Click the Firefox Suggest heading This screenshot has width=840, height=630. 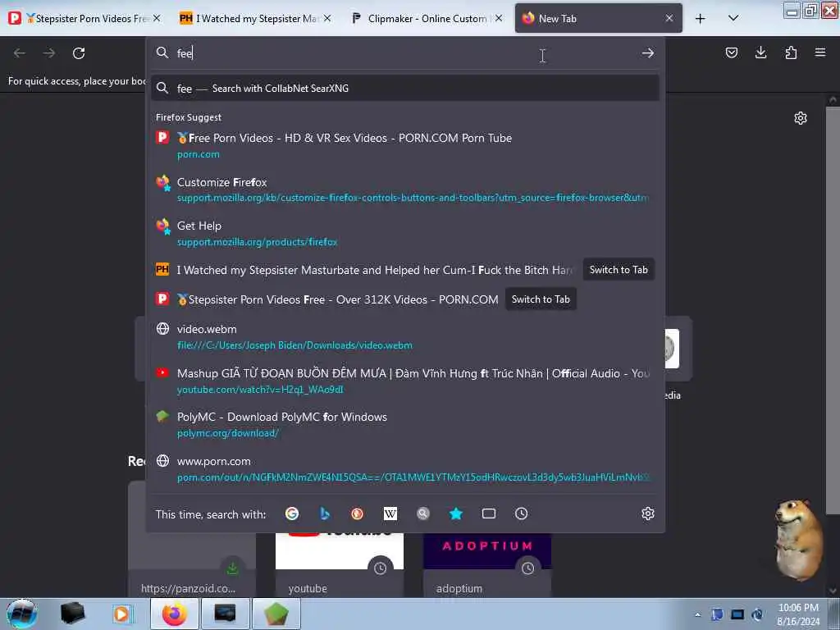tap(189, 117)
